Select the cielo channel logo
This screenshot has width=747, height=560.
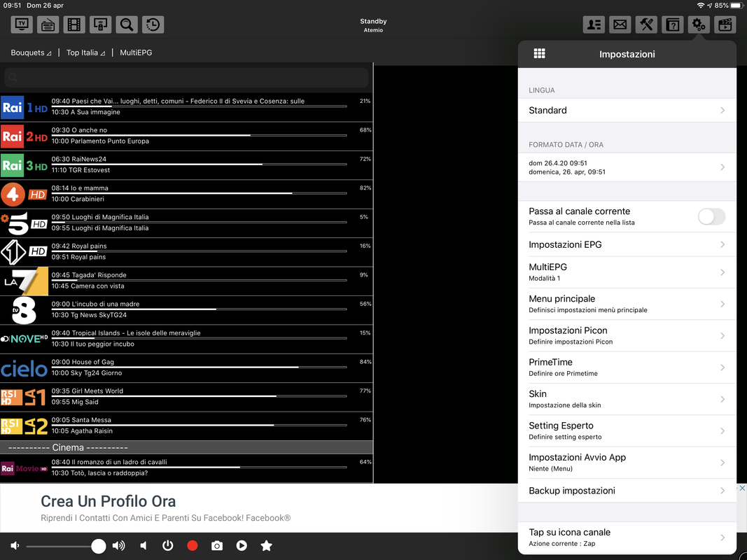pos(24,369)
